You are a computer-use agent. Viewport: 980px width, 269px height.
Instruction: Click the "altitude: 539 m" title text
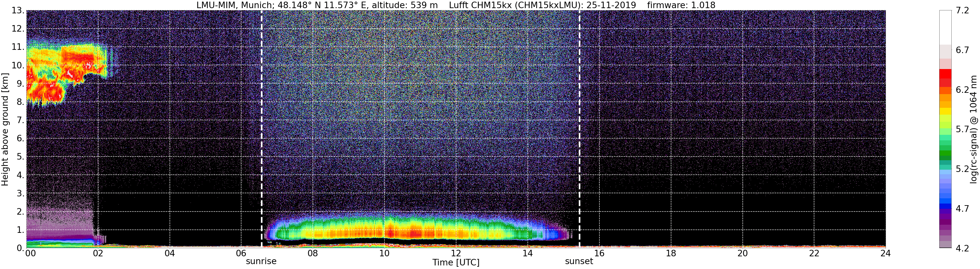click(405, 5)
